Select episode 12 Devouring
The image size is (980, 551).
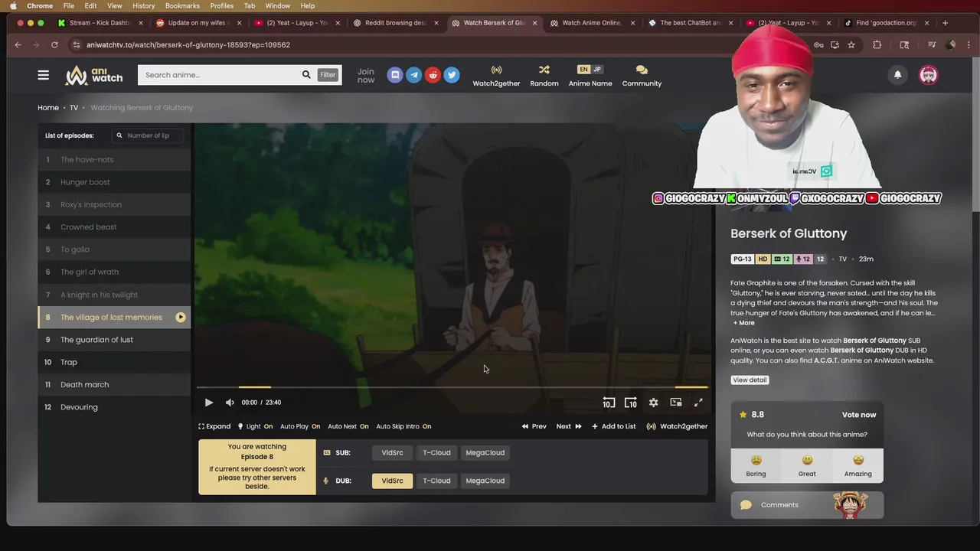114,407
